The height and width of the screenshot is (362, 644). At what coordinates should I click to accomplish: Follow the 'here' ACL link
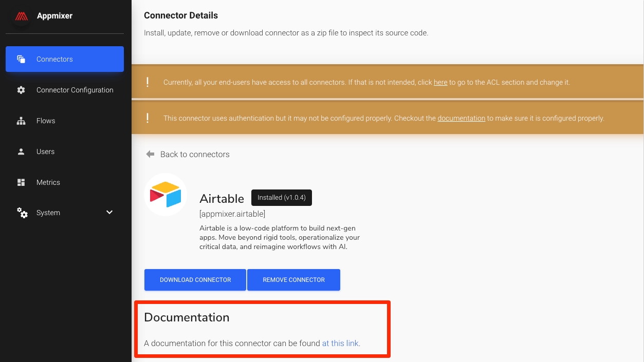[440, 82]
